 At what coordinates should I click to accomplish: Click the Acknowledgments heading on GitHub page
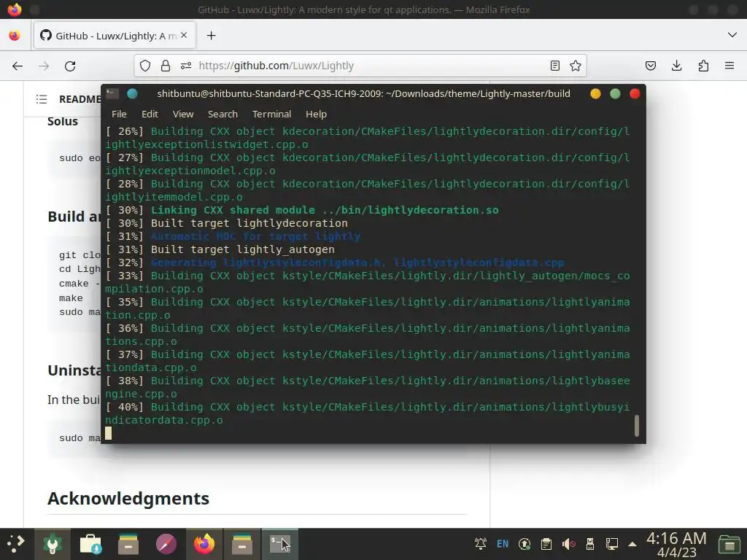point(128,499)
